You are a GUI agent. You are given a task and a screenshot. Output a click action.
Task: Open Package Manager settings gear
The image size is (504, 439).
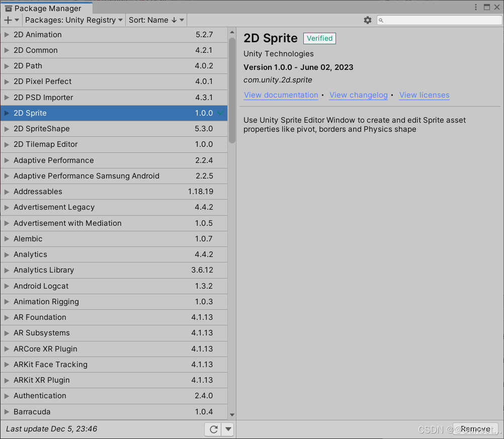[367, 20]
